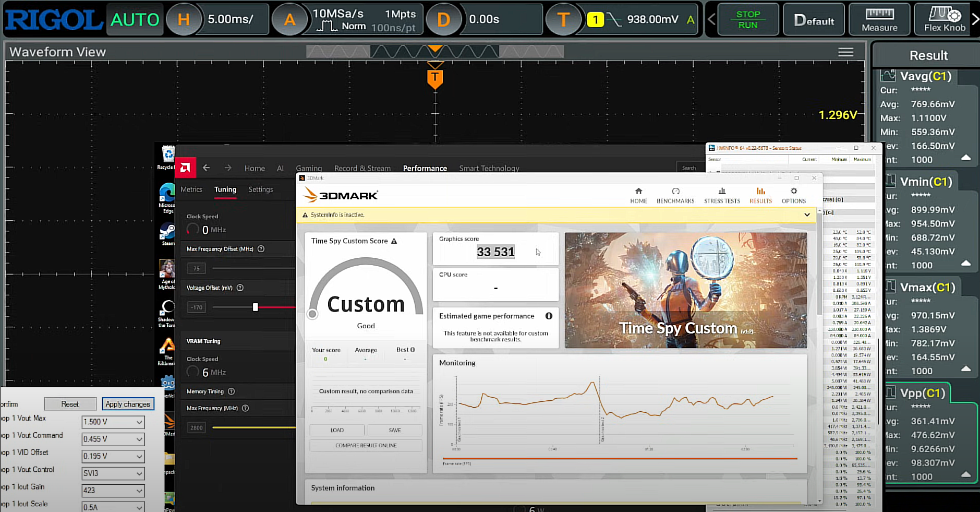The width and height of the screenshot is (980, 512).
Task: Open the Iout Gain 423 dropdown
Action: click(113, 491)
